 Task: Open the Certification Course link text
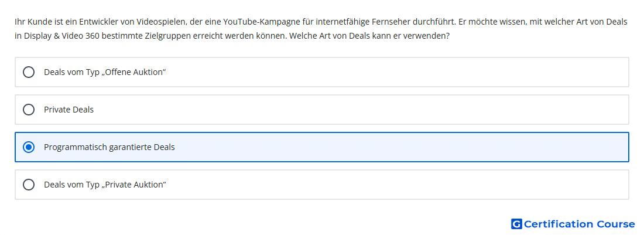click(579, 224)
